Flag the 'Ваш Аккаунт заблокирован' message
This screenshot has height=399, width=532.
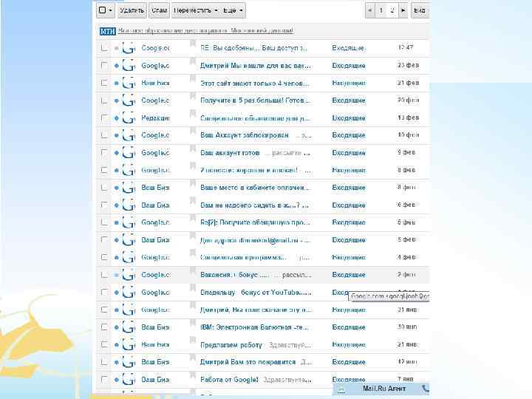coord(193,131)
